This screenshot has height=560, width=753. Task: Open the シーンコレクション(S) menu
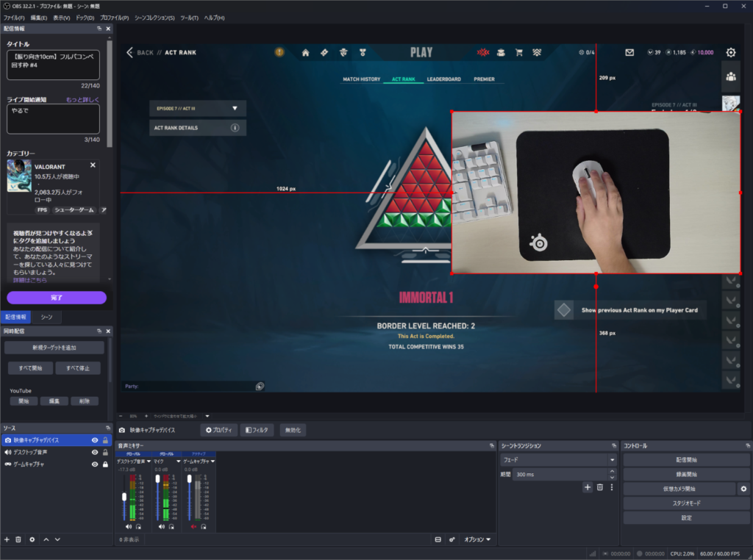point(154,18)
